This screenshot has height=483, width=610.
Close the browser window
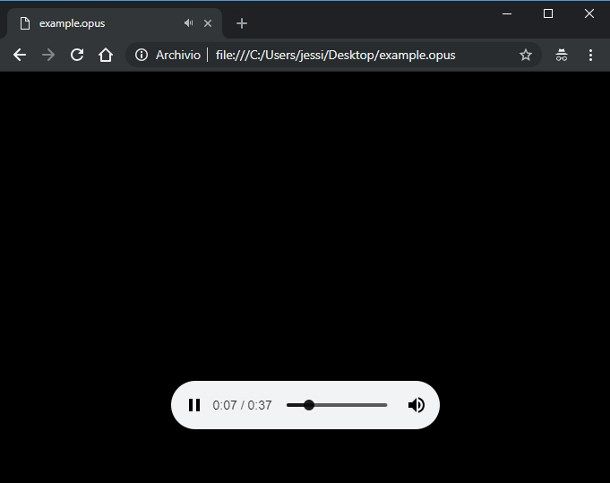tap(589, 14)
